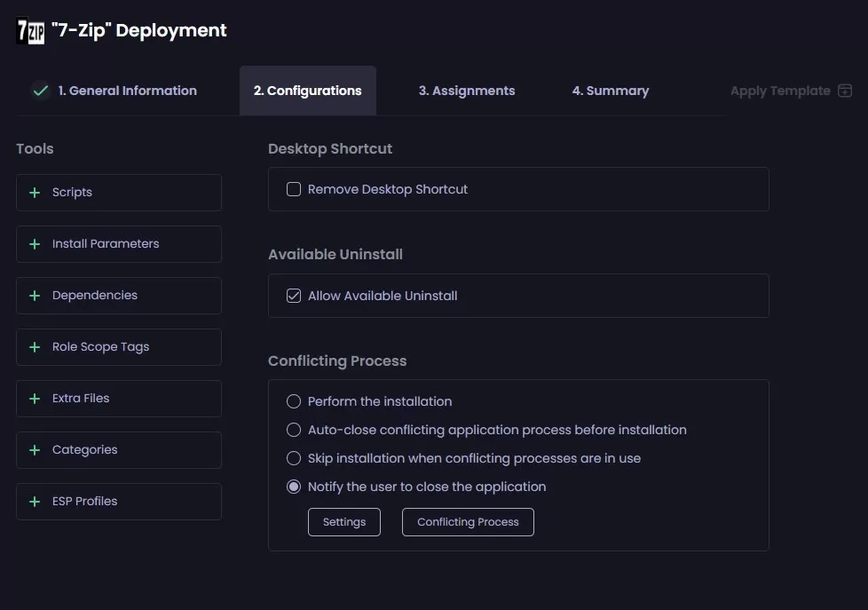Disable Allow Available Uninstall

(294, 295)
